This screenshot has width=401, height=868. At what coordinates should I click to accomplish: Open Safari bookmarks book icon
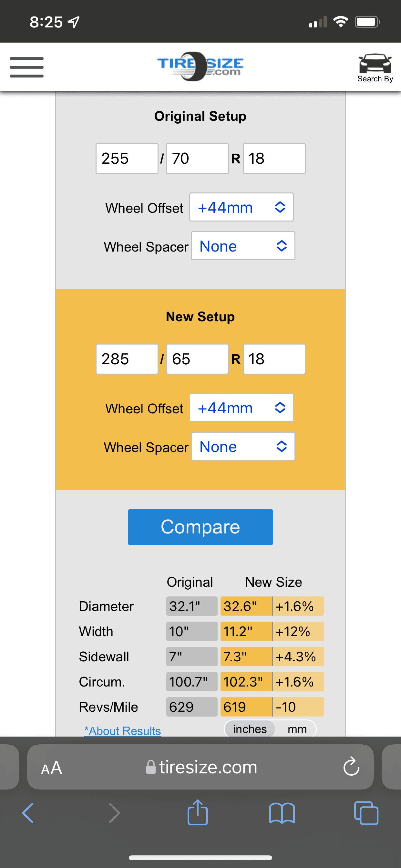[x=282, y=813]
